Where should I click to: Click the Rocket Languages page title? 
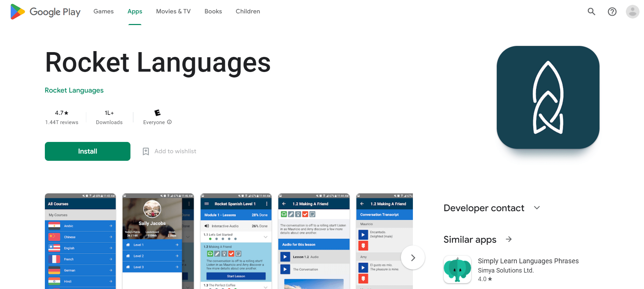[158, 63]
